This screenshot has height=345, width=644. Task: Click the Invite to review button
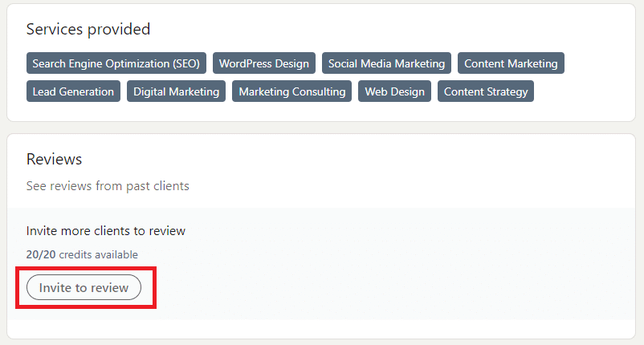pos(84,287)
